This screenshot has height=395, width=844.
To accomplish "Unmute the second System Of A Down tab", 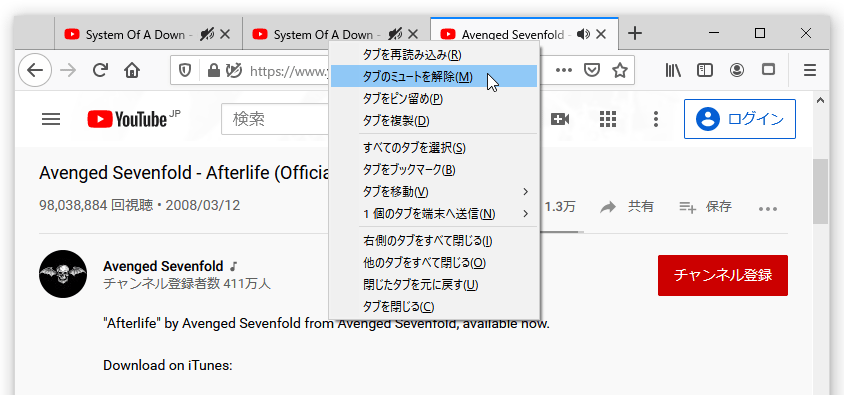I will click(395, 34).
